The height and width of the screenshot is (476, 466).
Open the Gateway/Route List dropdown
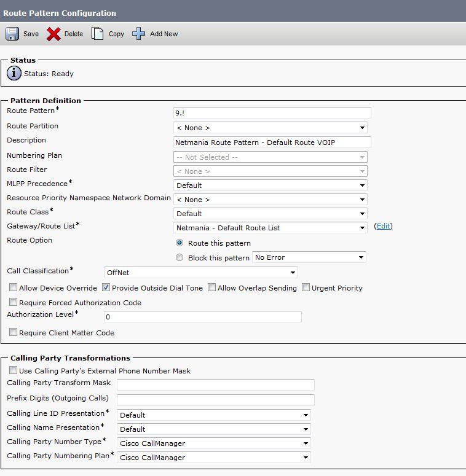click(x=271, y=228)
